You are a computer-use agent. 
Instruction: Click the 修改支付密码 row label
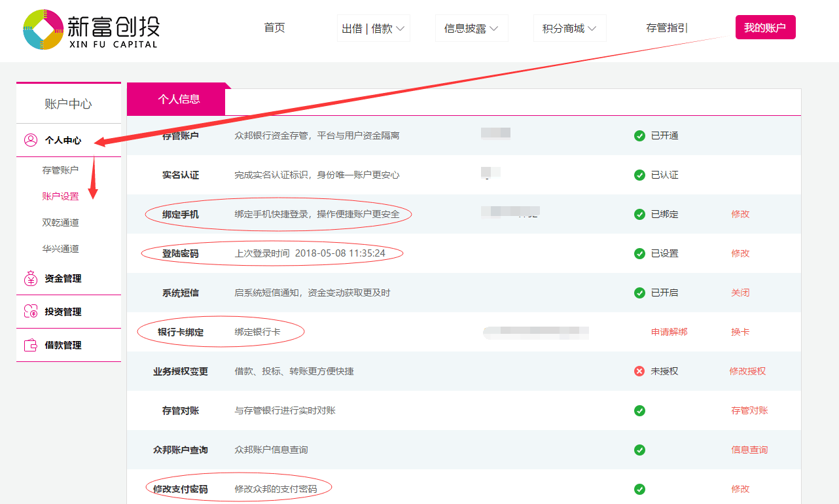(x=181, y=489)
